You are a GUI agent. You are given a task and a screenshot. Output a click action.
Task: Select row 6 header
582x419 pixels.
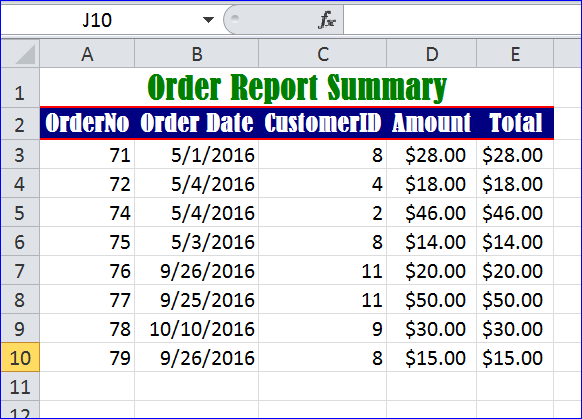(20, 242)
